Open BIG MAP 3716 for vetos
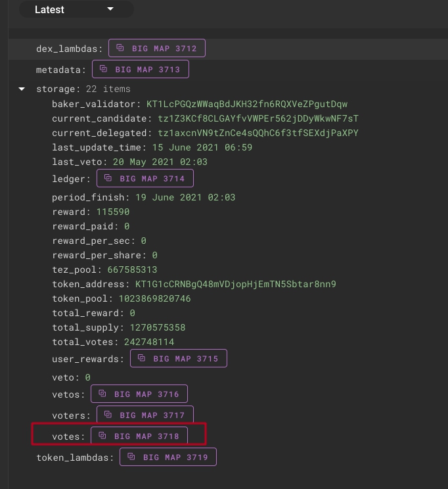The width and height of the screenshot is (448, 489). pyautogui.click(x=139, y=394)
